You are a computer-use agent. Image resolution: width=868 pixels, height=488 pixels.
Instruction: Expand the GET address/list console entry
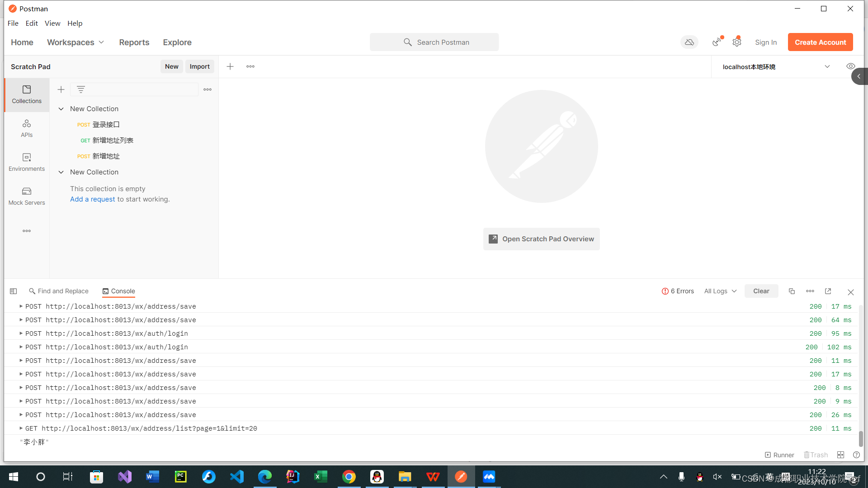[21, 428]
